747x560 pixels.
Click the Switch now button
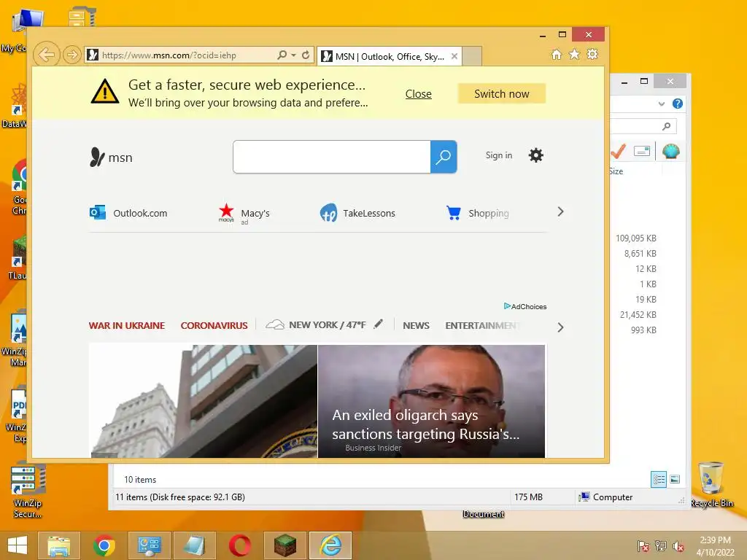[x=502, y=94]
